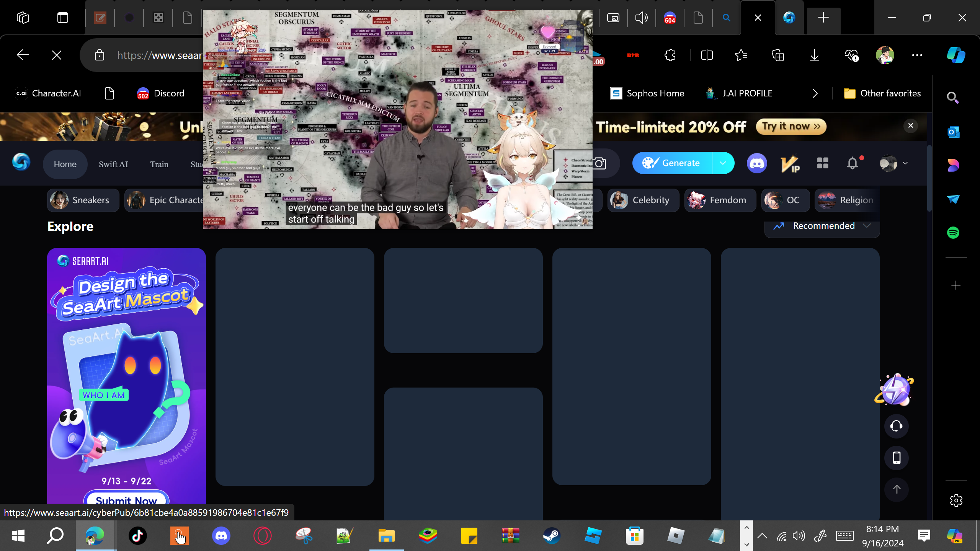Show the Downloads panel
980x551 pixels.
coord(815,55)
